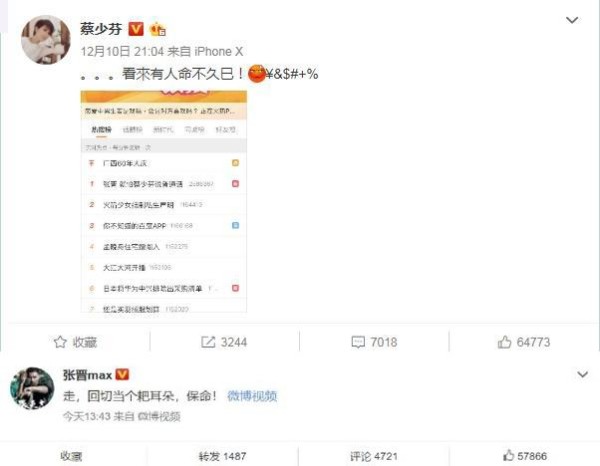Click 转发 1487 to repost
This screenshot has height=466, width=600.
[x=222, y=456]
